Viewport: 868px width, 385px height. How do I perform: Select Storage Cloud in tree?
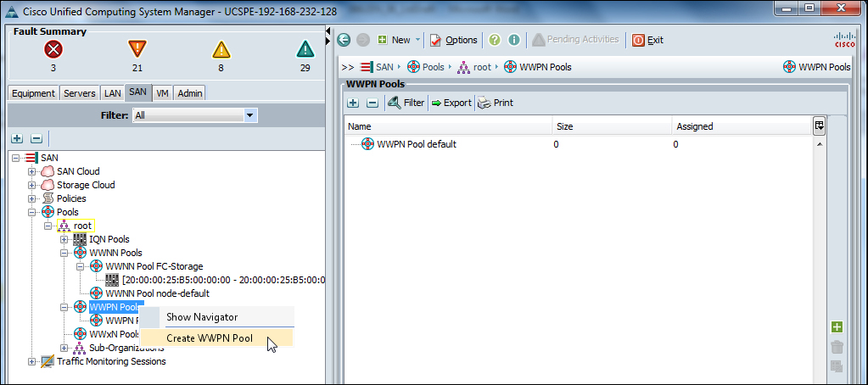[86, 186]
